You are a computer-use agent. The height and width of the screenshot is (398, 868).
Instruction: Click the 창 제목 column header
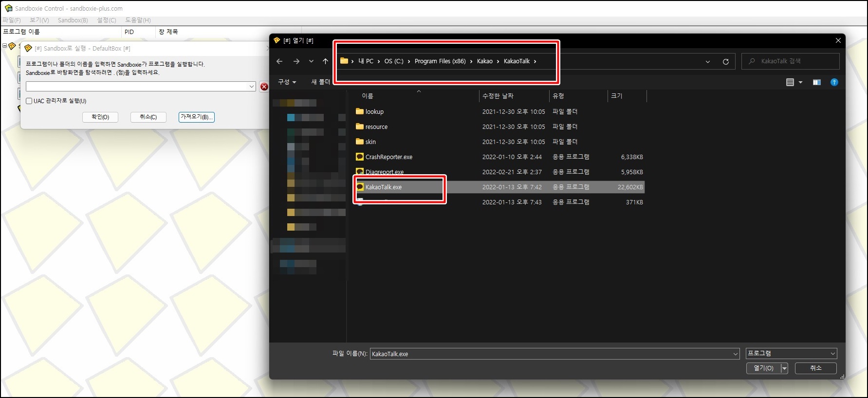coord(168,32)
